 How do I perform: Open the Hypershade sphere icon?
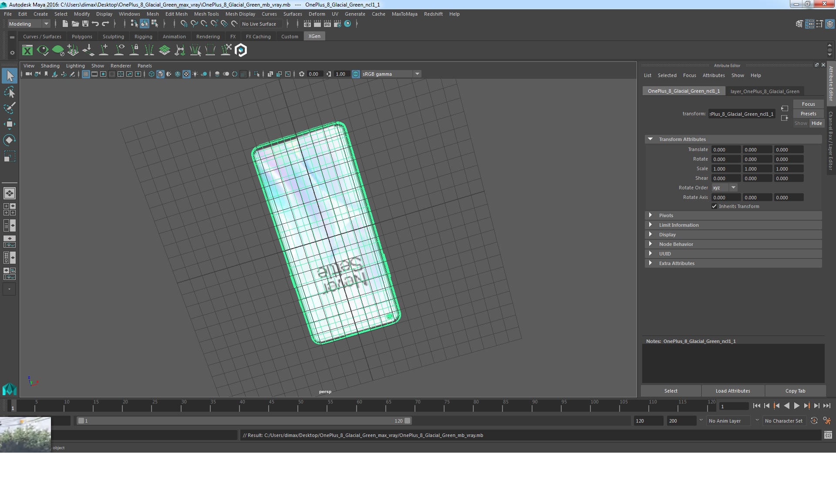point(347,24)
